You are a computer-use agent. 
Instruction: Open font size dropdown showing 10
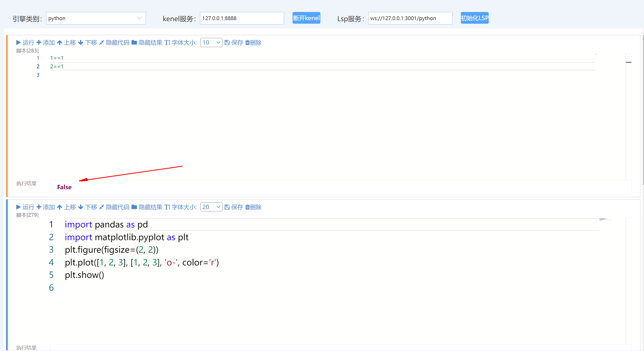coord(211,43)
